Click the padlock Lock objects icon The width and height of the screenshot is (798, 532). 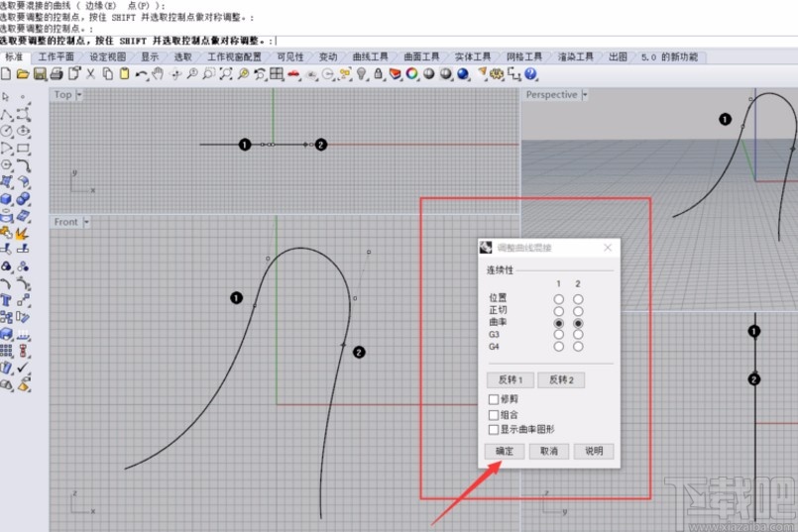point(378,74)
